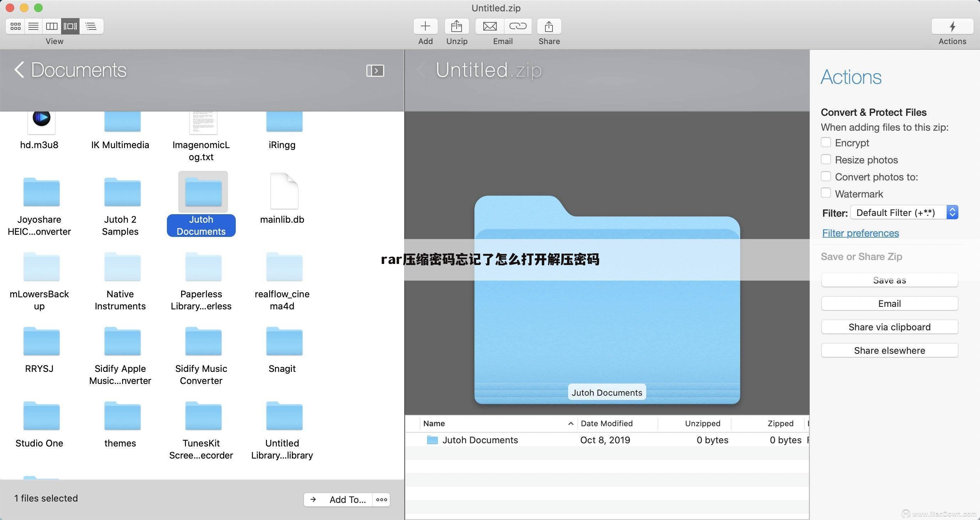This screenshot has height=520, width=980.
Task: Select Jutoh Documents row in zip list
Action: coord(607,440)
